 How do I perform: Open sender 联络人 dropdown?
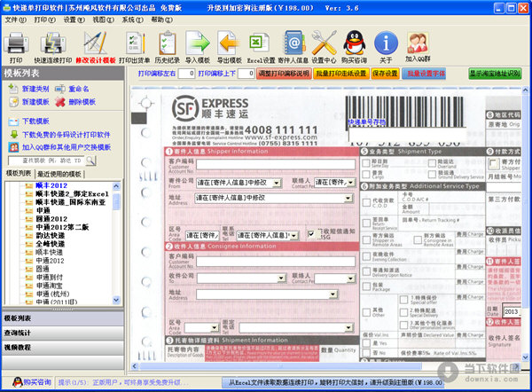pos(351,183)
